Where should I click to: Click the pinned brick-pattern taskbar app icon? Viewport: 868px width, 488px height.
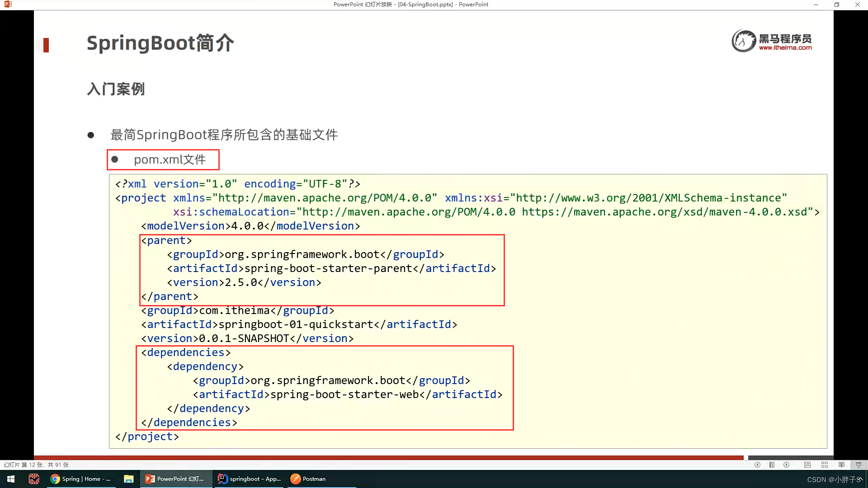[33, 479]
